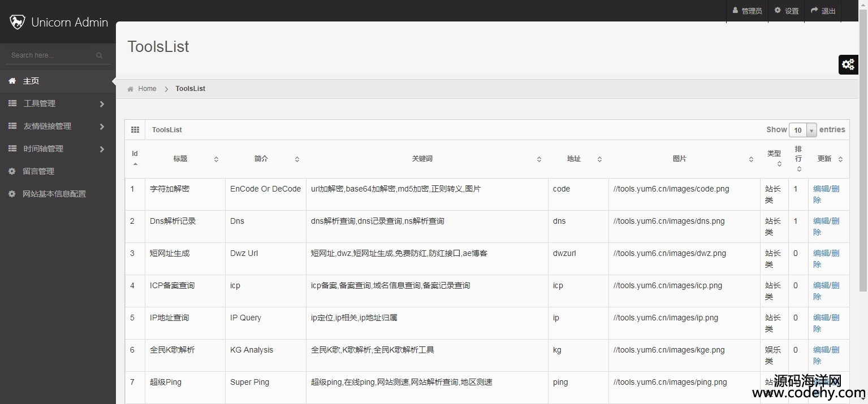Select the dns解析查询 keywords cell

tap(427, 227)
